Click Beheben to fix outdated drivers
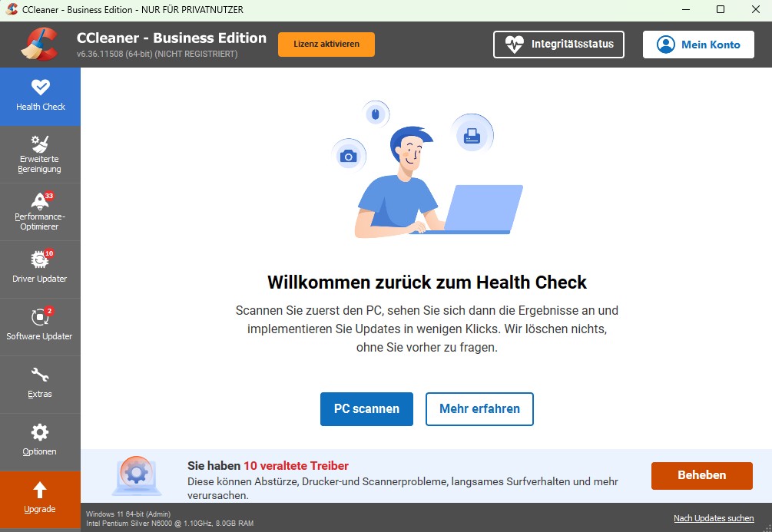Screen dimensions: 772x532 [x=701, y=475]
